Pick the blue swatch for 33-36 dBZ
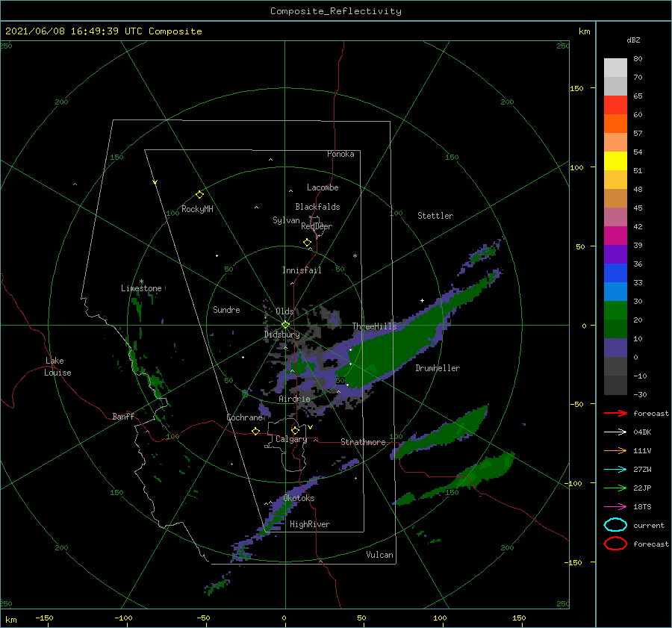This screenshot has height=628, width=672. (615, 273)
